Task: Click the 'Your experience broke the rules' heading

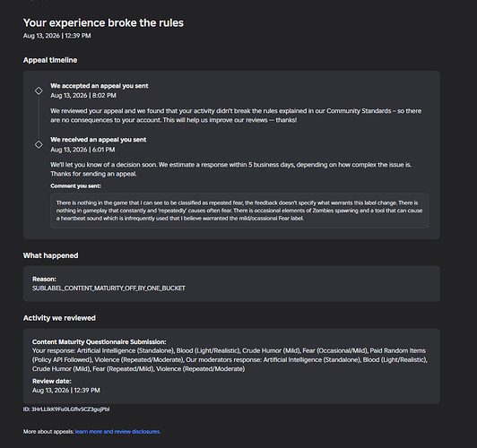Action: [x=103, y=22]
